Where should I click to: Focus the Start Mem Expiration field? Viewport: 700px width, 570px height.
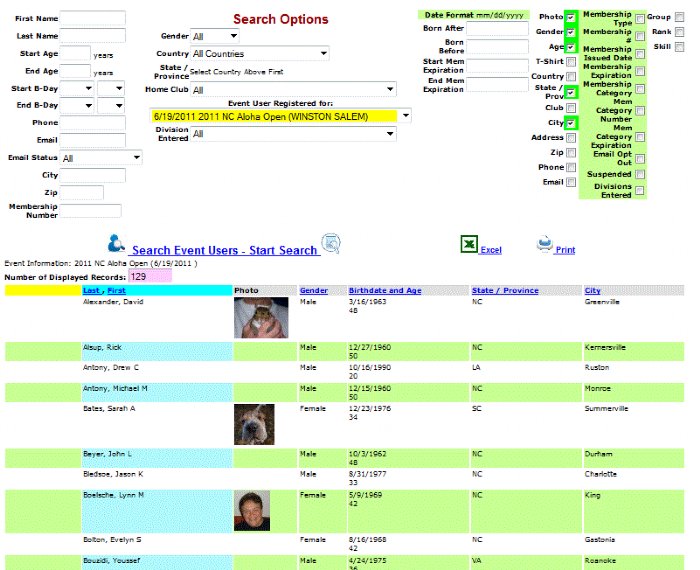click(497, 66)
